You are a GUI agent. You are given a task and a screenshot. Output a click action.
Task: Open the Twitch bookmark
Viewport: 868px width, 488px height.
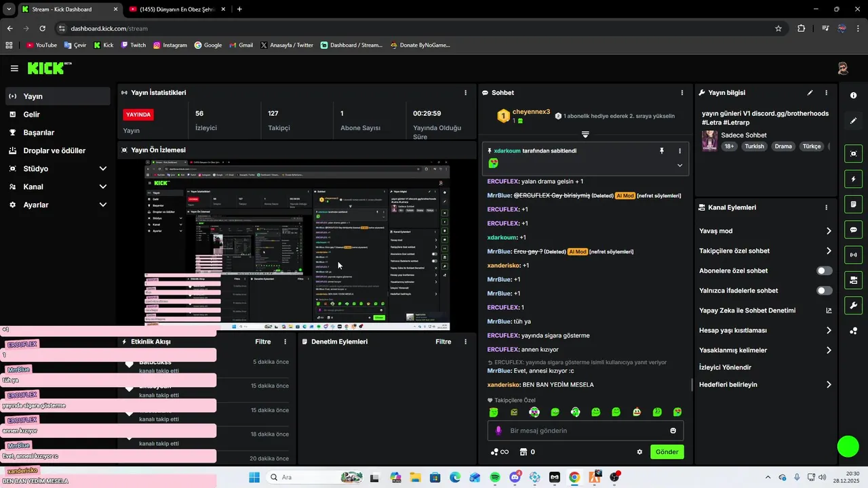pos(133,45)
